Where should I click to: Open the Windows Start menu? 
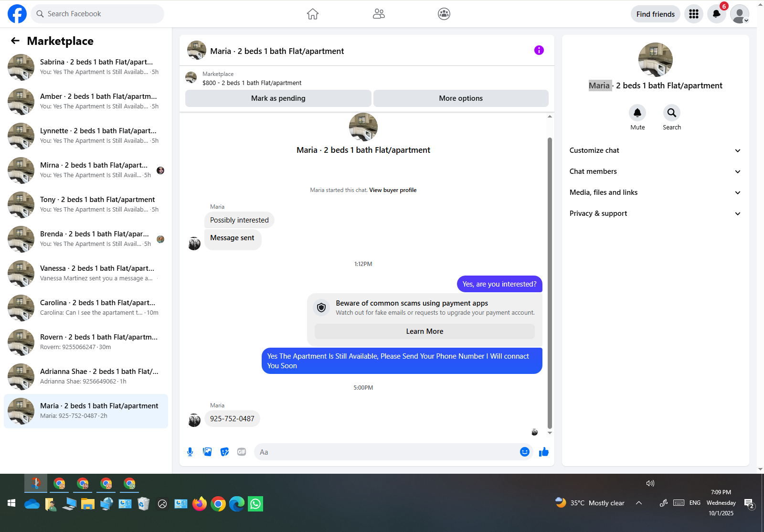pos(11,503)
